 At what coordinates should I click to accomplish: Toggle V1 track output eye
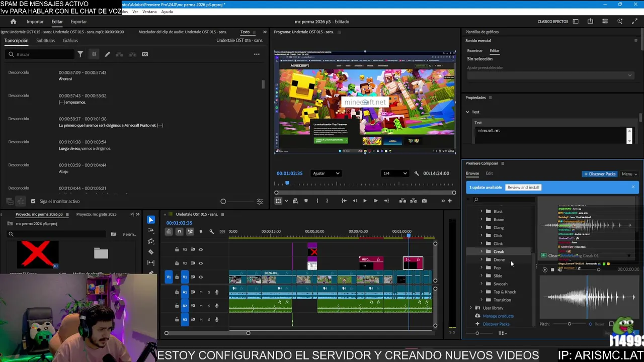(201, 277)
